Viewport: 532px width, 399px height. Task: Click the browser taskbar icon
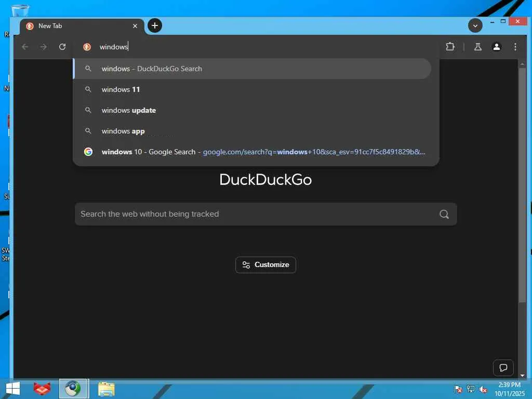coord(73,389)
